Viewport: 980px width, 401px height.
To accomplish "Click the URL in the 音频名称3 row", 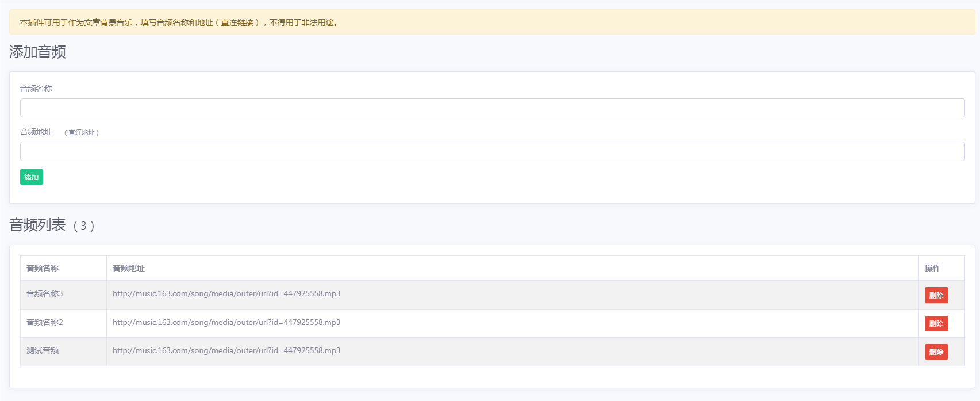I will 226,293.
